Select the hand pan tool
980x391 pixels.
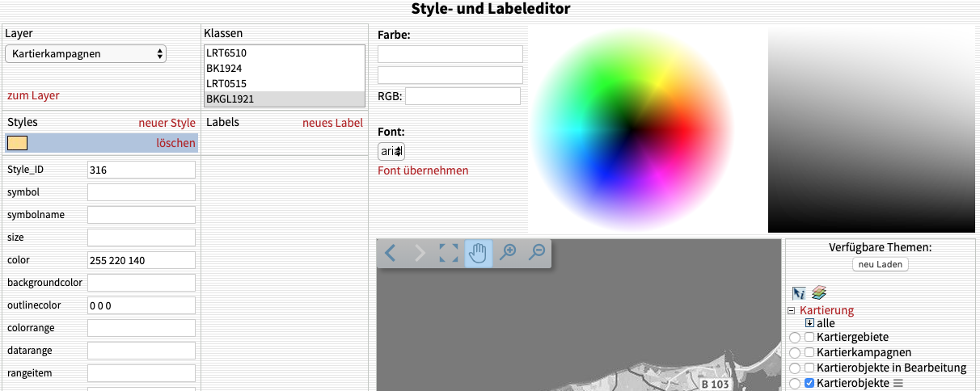[x=478, y=253]
